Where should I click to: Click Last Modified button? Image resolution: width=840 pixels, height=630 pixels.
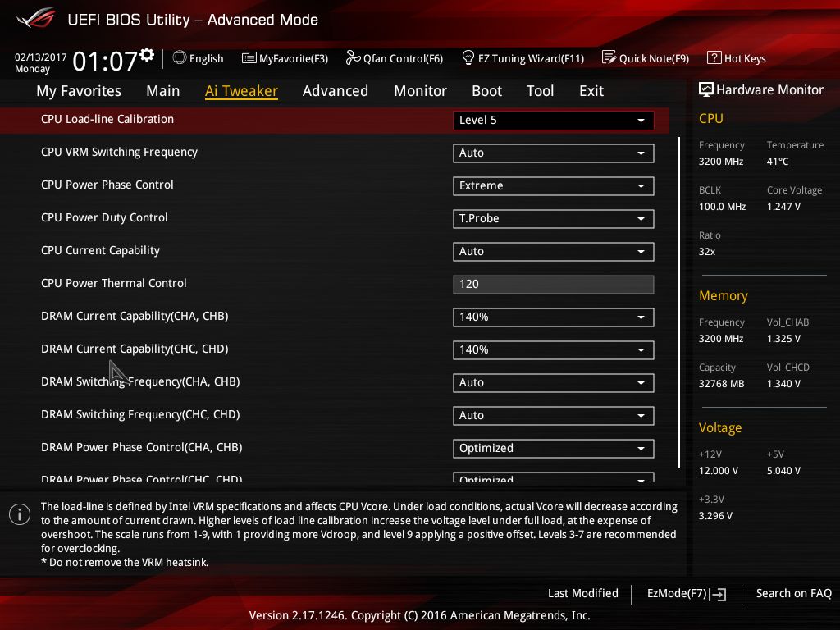[583, 593]
